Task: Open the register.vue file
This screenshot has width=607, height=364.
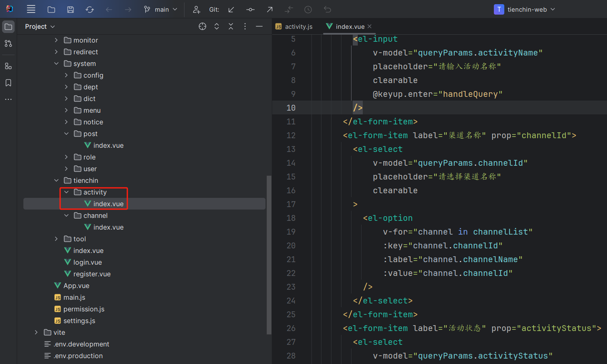Action: [x=87, y=274]
